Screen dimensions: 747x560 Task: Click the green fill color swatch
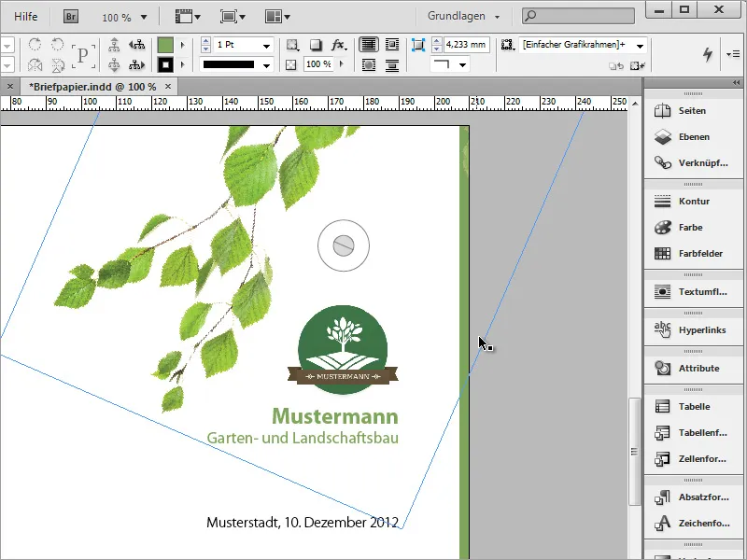(165, 45)
